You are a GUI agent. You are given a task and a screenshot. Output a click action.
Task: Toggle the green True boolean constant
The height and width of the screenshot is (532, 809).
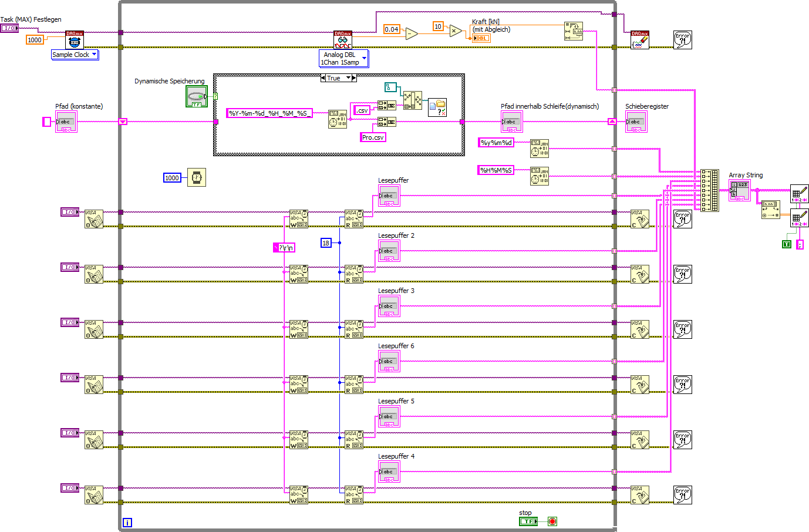click(787, 244)
